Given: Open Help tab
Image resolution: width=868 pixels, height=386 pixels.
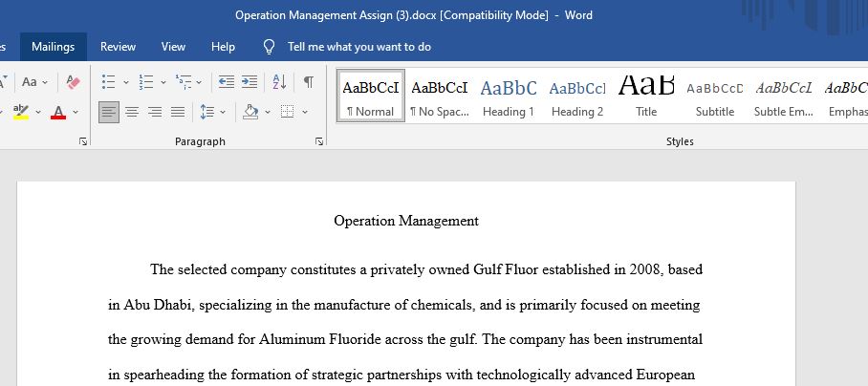Looking at the screenshot, I should click(223, 47).
